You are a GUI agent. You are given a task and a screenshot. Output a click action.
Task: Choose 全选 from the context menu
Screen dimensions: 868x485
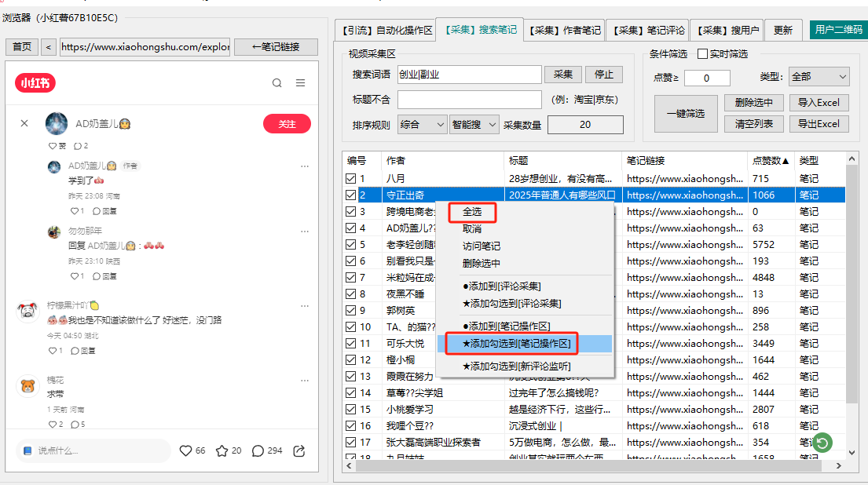pyautogui.click(x=472, y=212)
